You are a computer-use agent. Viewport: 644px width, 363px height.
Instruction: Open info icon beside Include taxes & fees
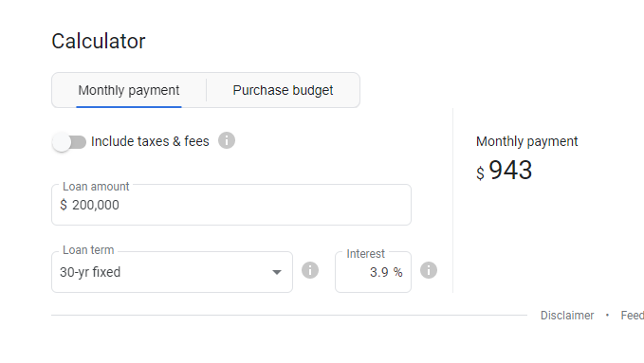click(x=227, y=140)
